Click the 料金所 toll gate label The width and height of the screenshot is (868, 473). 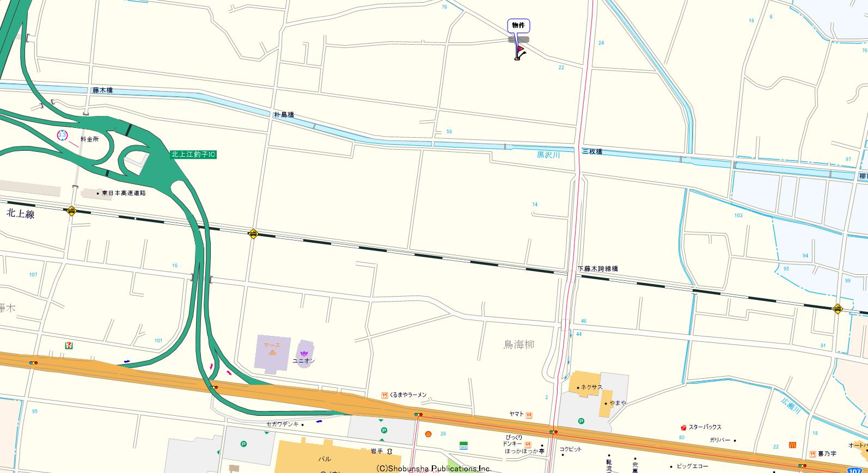click(90, 139)
